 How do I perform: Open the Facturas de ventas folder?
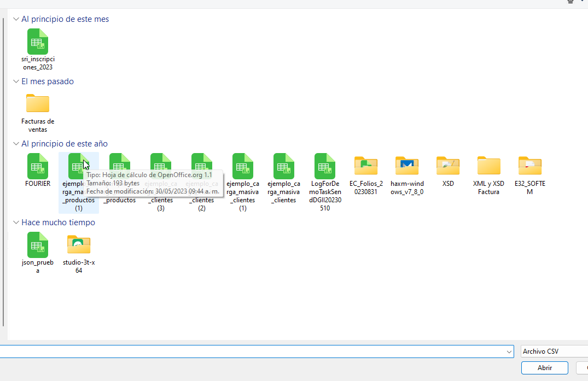click(38, 104)
